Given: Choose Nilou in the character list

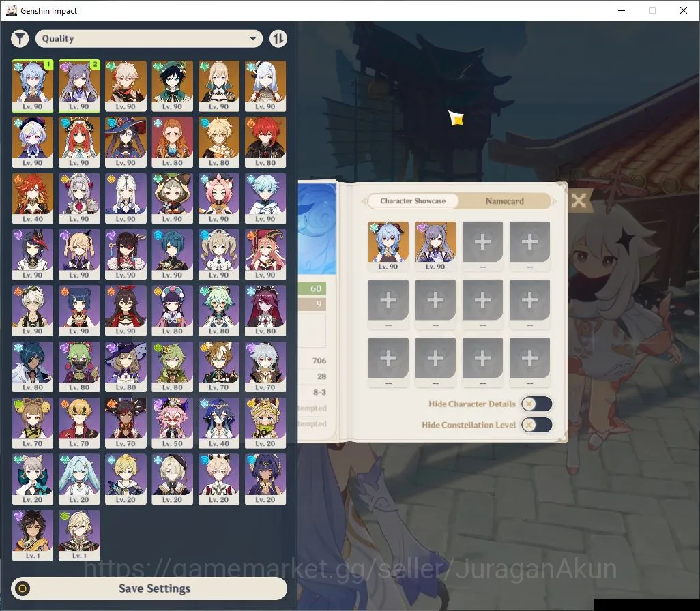Looking at the screenshot, I should 79,143.
